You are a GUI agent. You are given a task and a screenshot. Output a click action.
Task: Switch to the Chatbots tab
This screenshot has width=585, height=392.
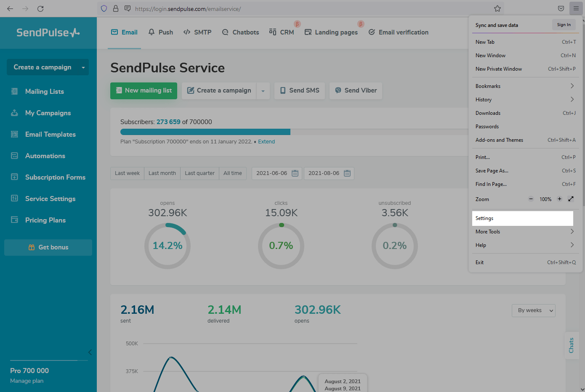tap(240, 32)
